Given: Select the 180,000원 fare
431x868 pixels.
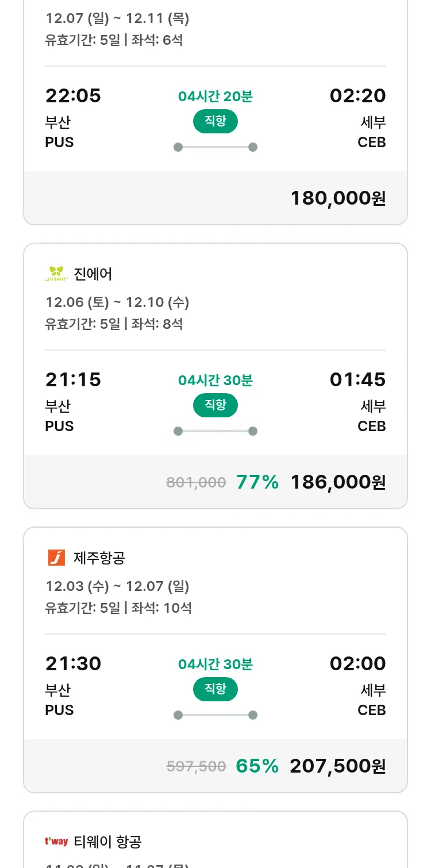Looking at the screenshot, I should pyautogui.click(x=338, y=198).
